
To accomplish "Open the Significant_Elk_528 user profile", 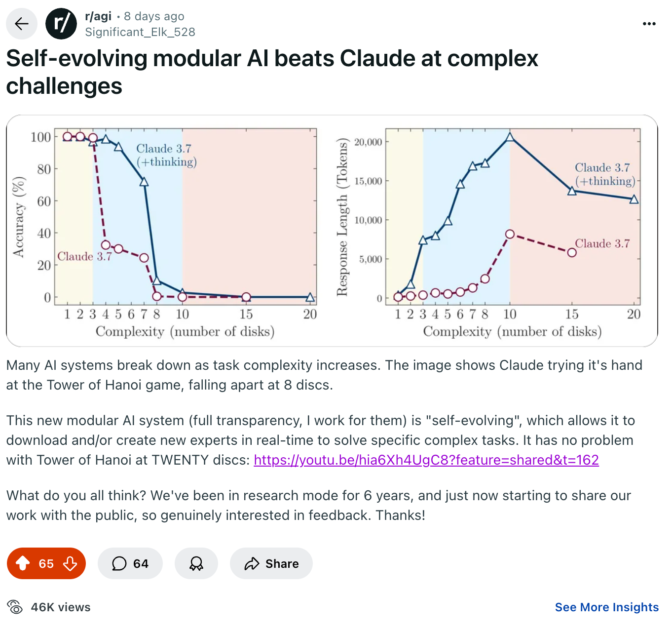I will [141, 32].
